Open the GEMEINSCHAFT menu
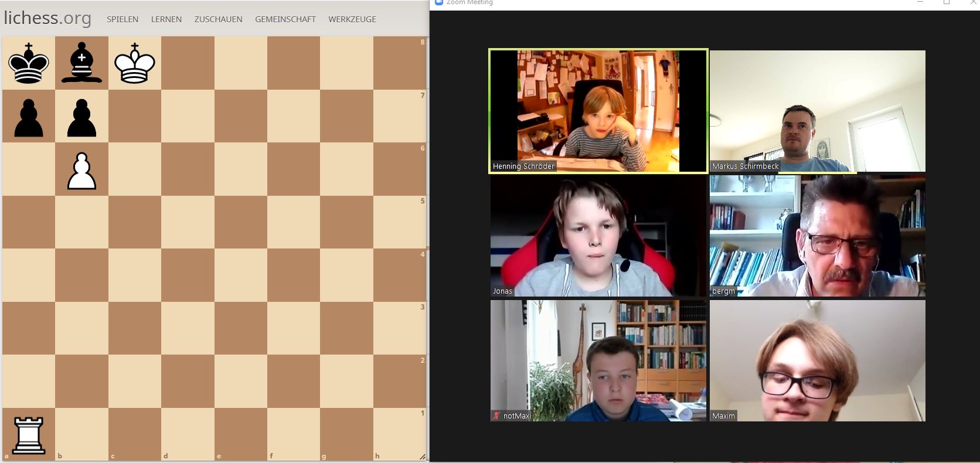Screen dimensions: 980x463 [285, 19]
